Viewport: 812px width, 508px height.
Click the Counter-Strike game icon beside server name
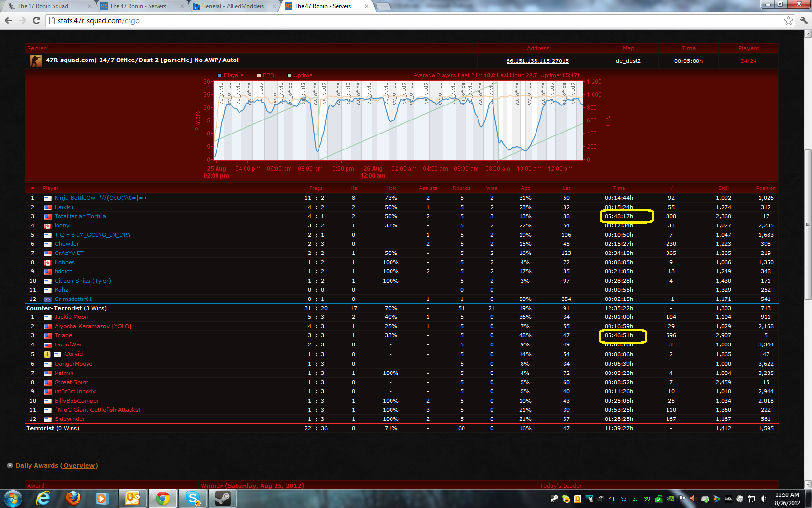point(36,60)
